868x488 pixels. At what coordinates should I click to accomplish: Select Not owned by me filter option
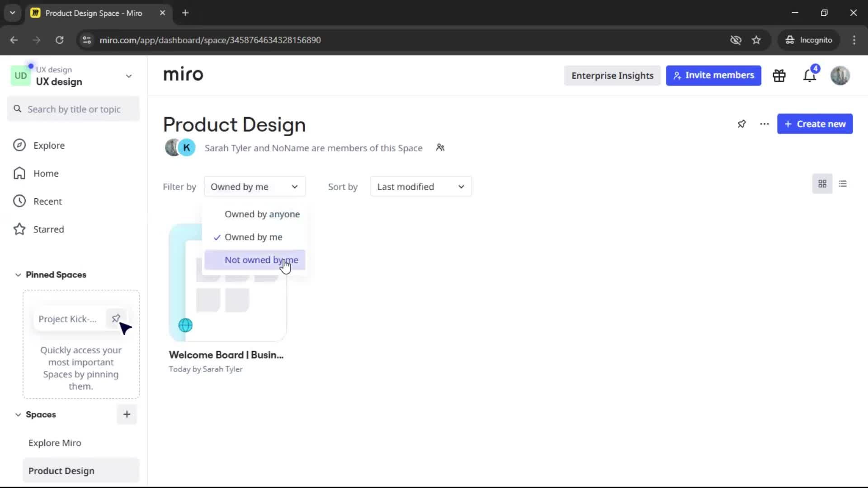(255, 260)
